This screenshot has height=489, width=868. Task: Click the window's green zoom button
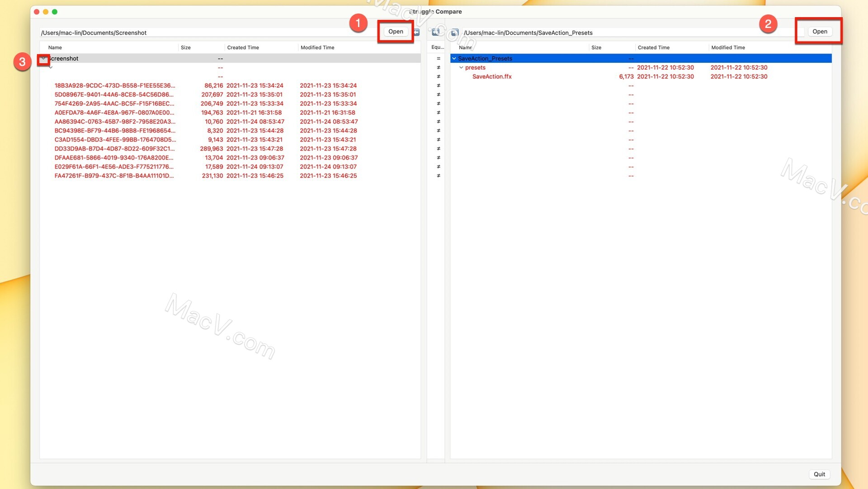point(55,12)
